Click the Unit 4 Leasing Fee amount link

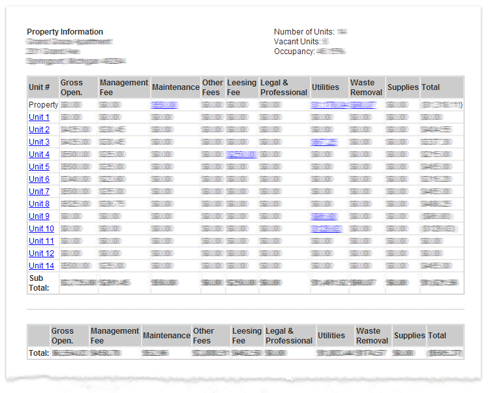click(x=242, y=155)
